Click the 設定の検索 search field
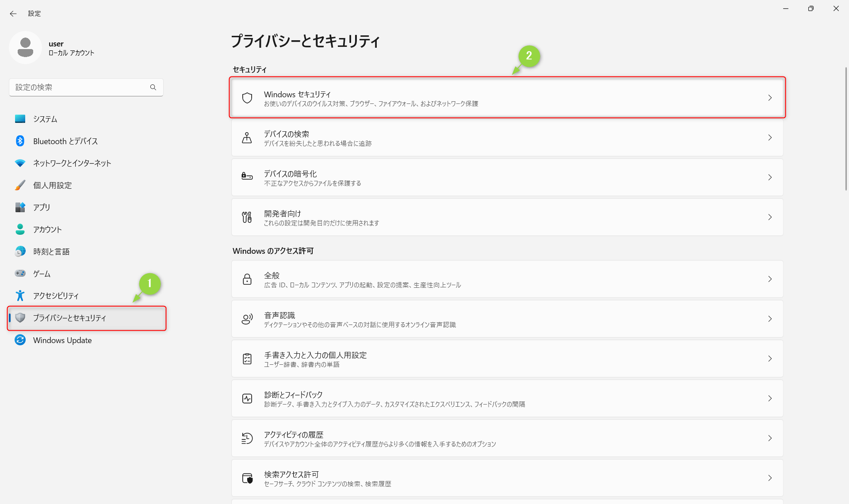 [80, 88]
